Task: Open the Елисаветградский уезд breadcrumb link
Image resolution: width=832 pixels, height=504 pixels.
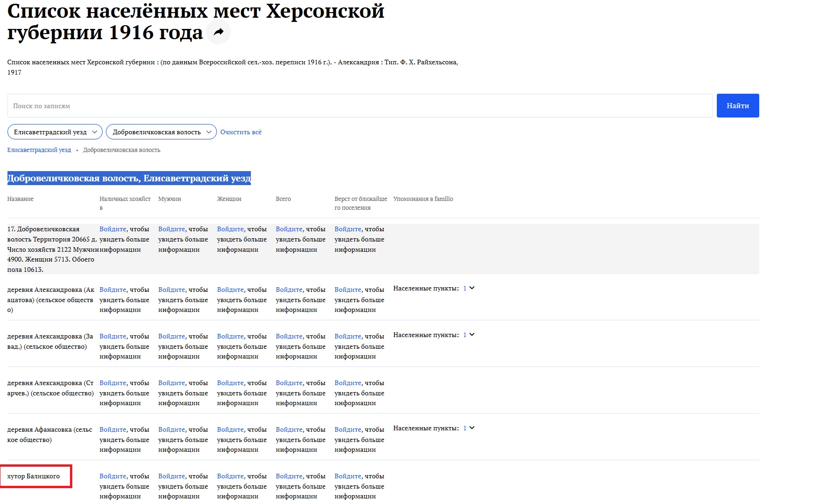Action: tap(39, 150)
